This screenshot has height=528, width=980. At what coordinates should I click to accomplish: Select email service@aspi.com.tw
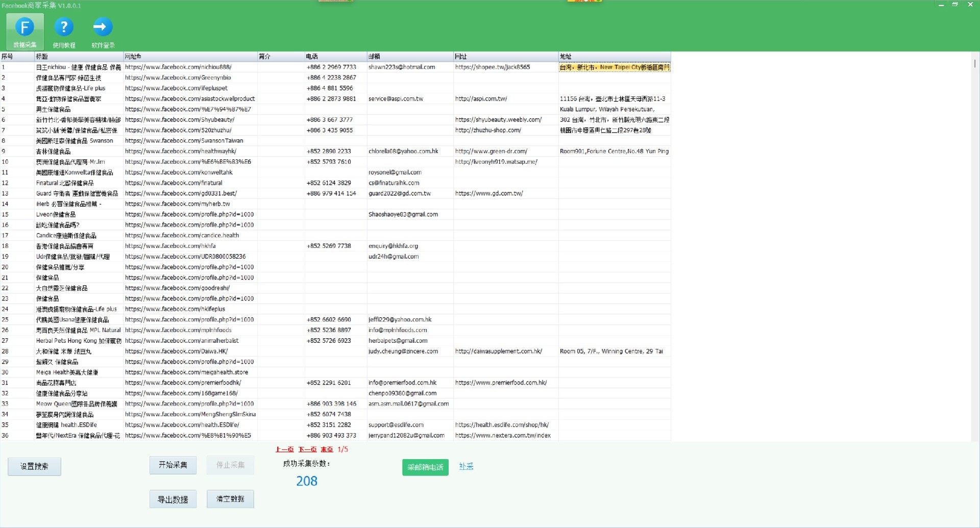tap(410, 99)
